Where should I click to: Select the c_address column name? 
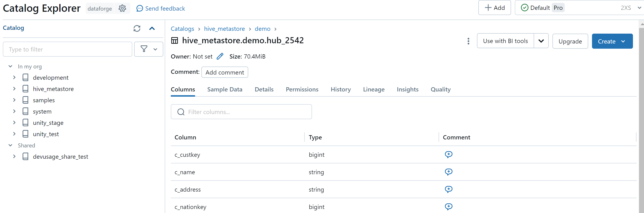point(188,189)
